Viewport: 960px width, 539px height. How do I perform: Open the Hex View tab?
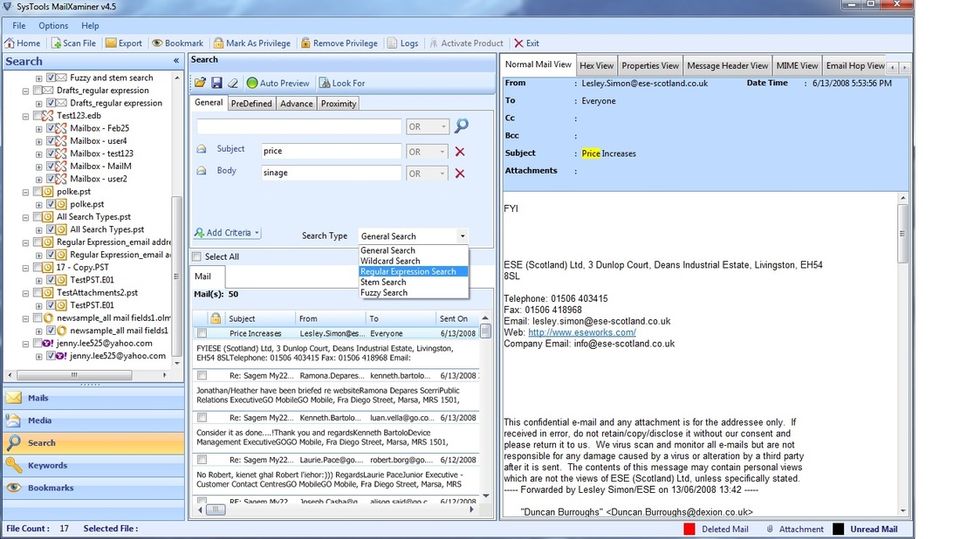tap(596, 66)
